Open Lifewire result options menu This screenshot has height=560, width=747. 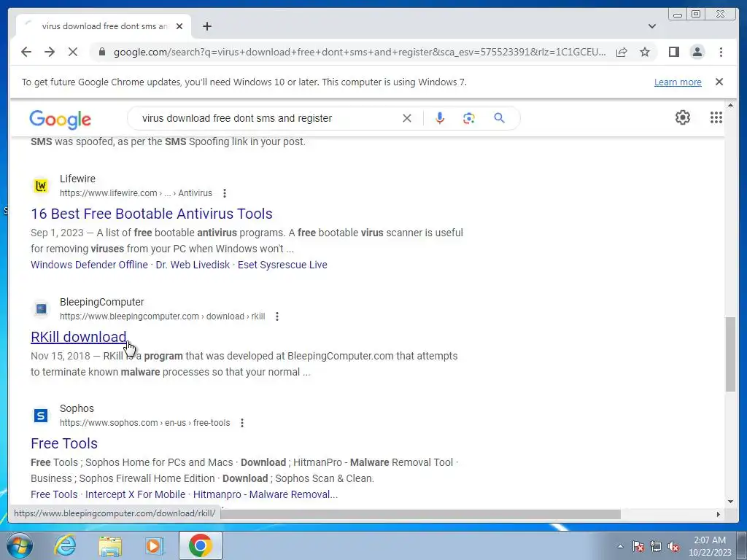(x=225, y=193)
